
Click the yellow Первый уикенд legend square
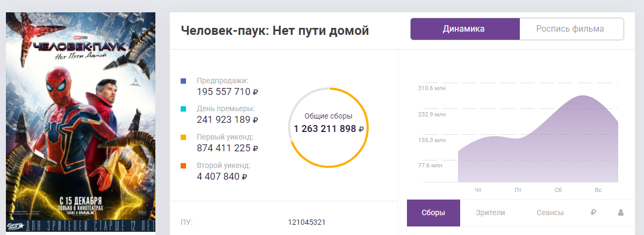tap(183, 137)
